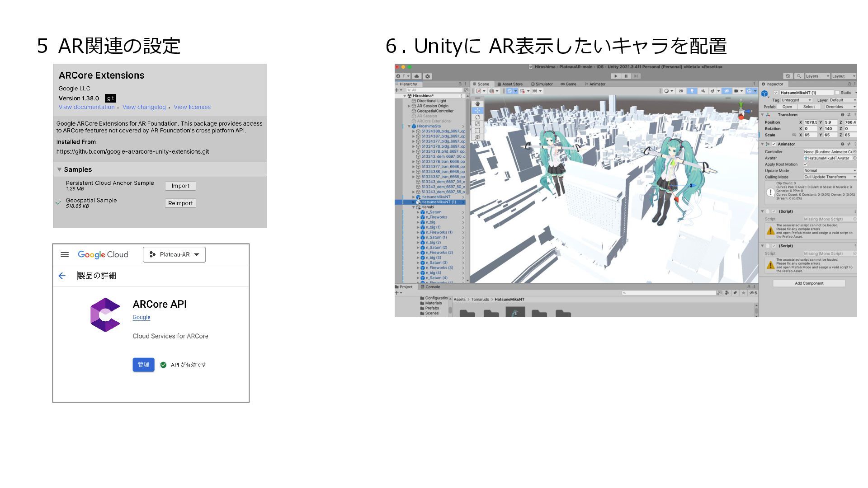Click the Hierarchy add (+) button

pos(398,90)
